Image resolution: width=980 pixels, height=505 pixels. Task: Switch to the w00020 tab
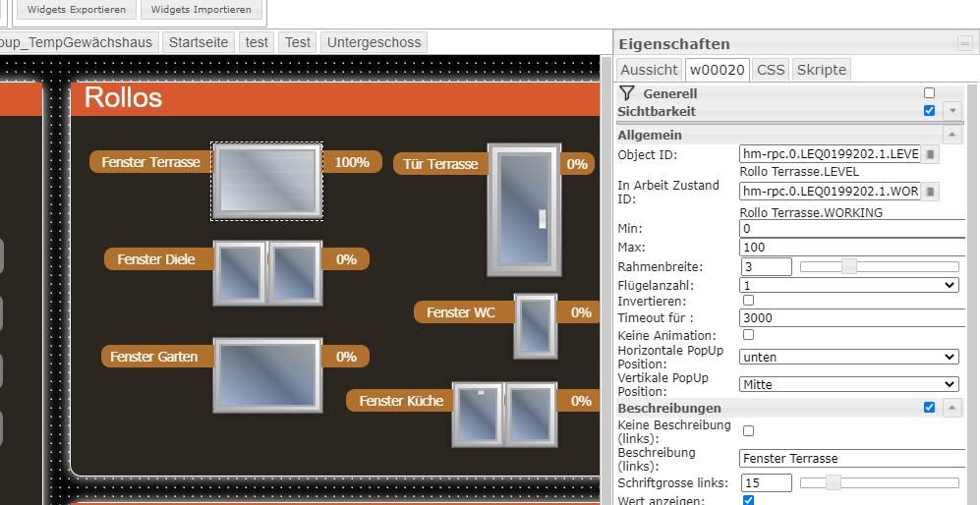pos(718,70)
